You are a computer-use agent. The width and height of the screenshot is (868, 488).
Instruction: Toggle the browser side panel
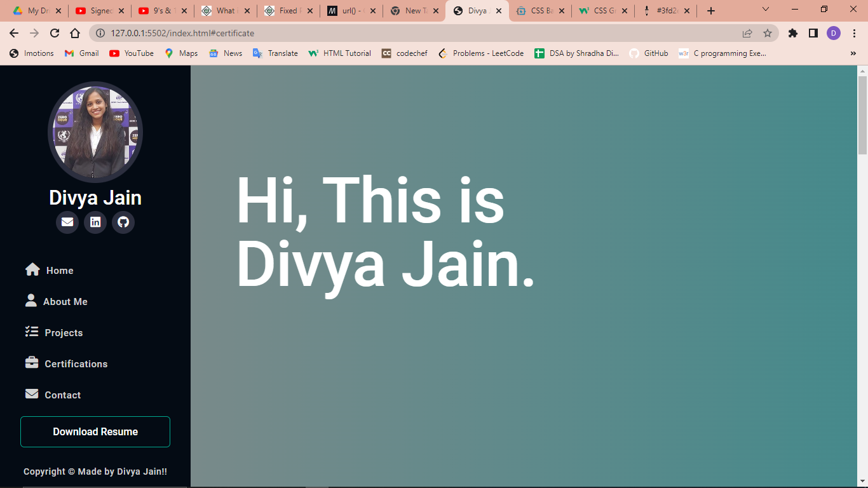click(813, 33)
